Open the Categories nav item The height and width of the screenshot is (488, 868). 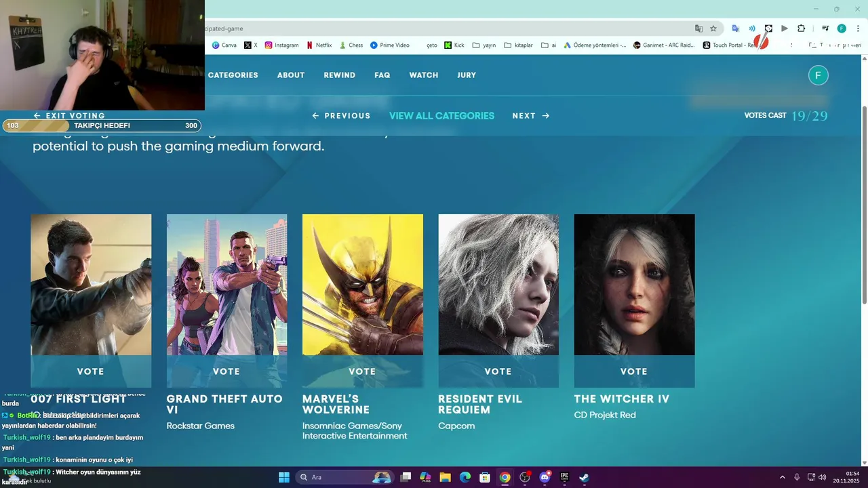tap(233, 75)
